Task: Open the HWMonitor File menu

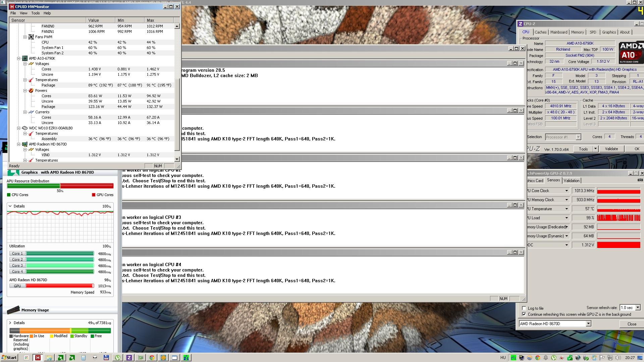Action: click(x=13, y=13)
